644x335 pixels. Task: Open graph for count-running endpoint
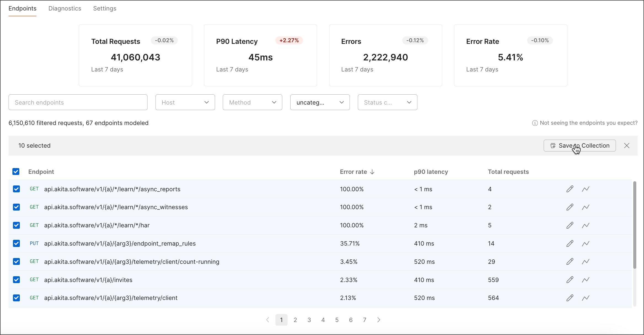[x=586, y=262]
